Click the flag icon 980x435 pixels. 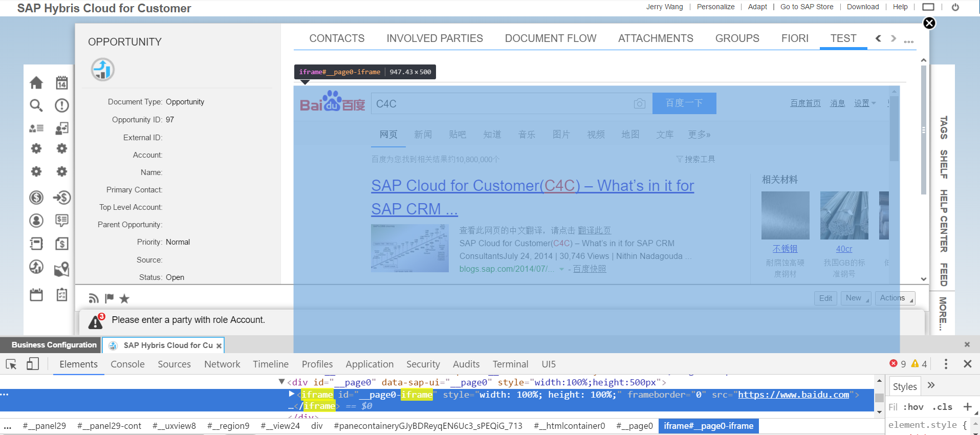click(x=110, y=298)
